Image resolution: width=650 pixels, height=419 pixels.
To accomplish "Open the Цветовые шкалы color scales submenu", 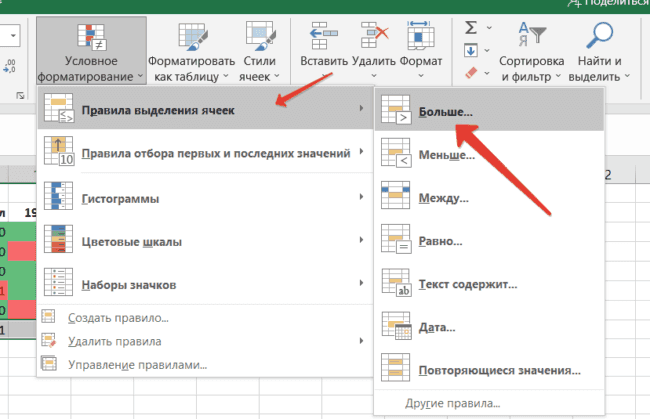I will [x=200, y=241].
